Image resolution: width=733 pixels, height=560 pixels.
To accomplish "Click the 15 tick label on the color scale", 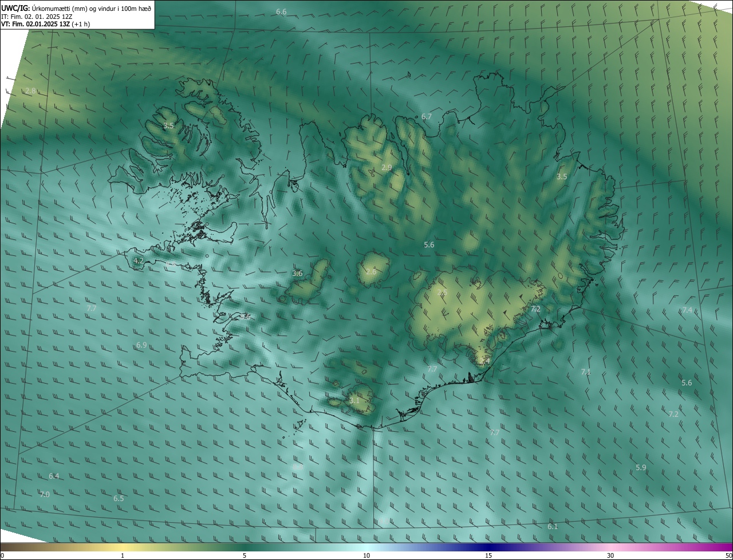I will [x=488, y=555].
